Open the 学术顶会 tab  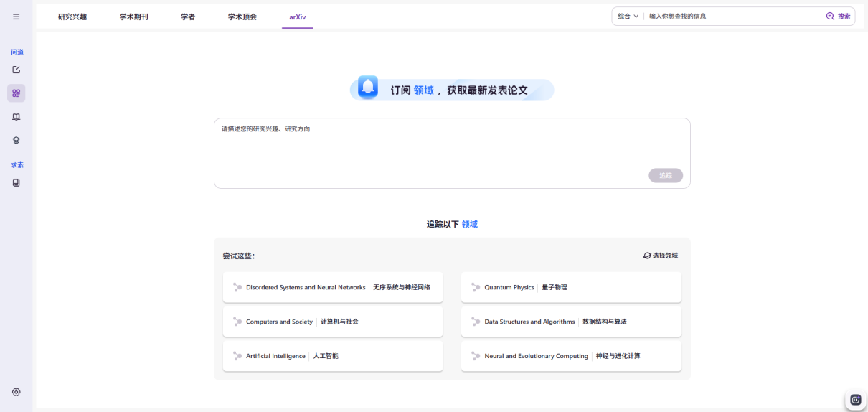click(242, 17)
